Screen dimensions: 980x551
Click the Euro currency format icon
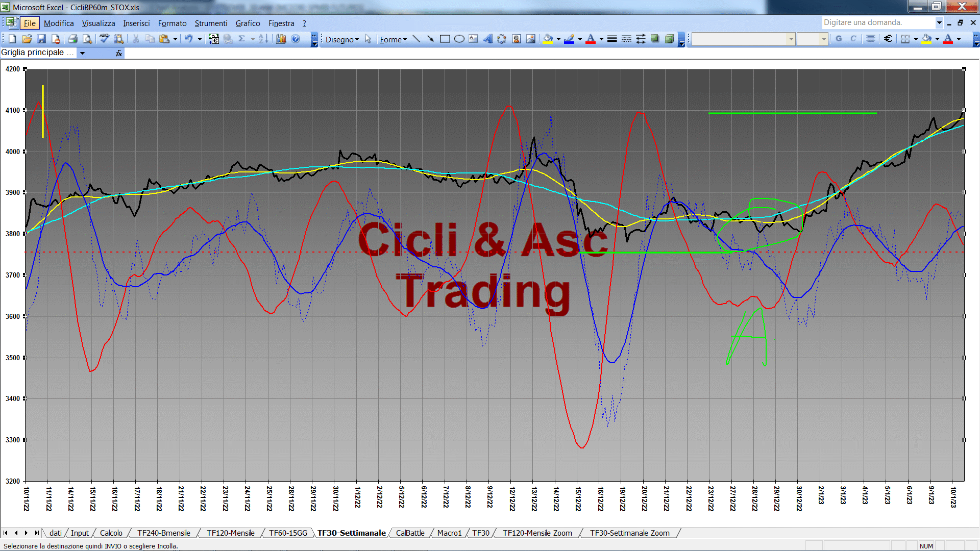[x=888, y=39]
